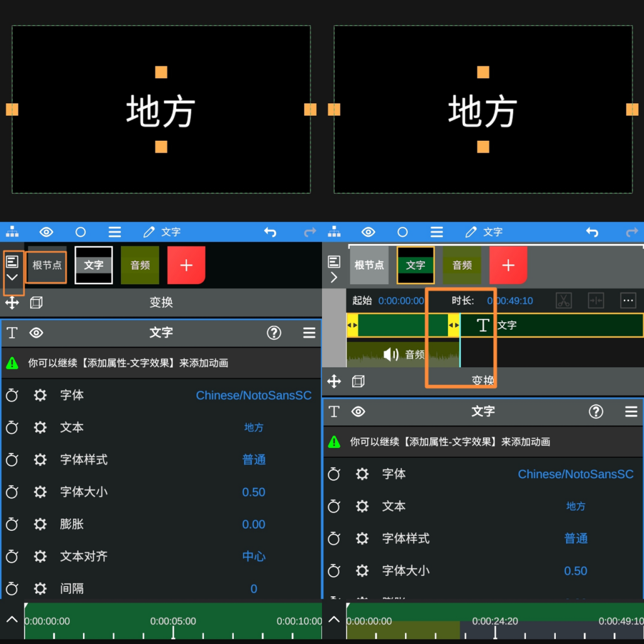The image size is (644, 644).
Task: Click the scissors cut icon in the timeline
Action: pos(563,301)
